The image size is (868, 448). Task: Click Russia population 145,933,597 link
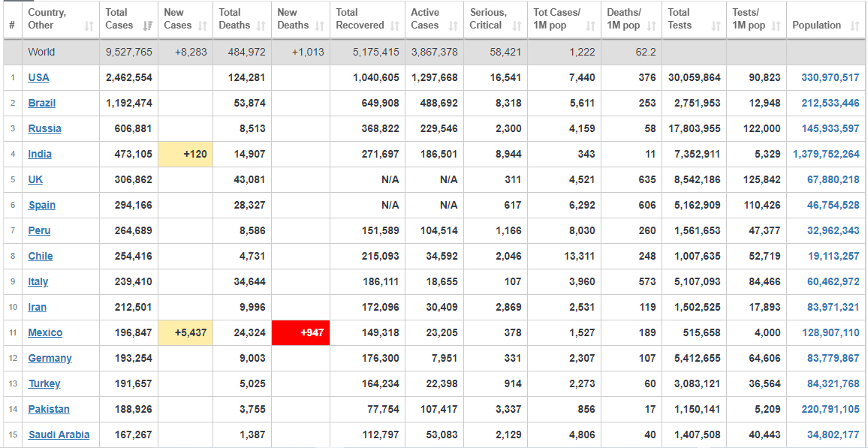[x=830, y=128]
